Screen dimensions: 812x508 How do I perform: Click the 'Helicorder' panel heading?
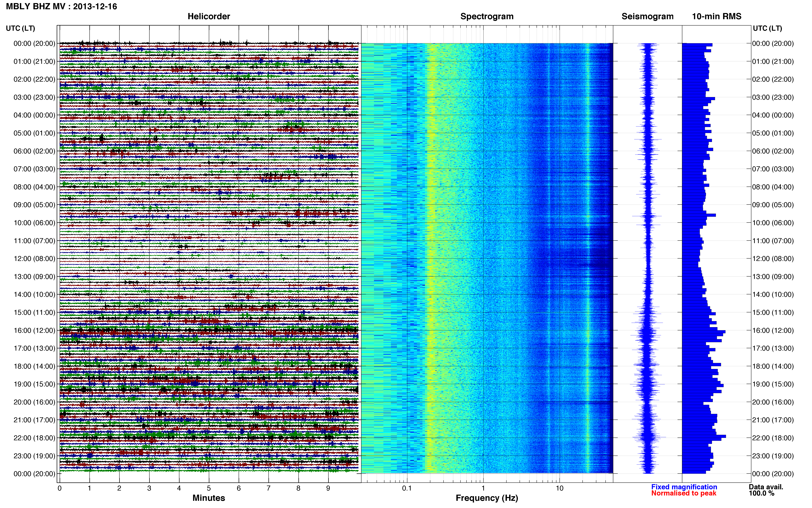(209, 16)
